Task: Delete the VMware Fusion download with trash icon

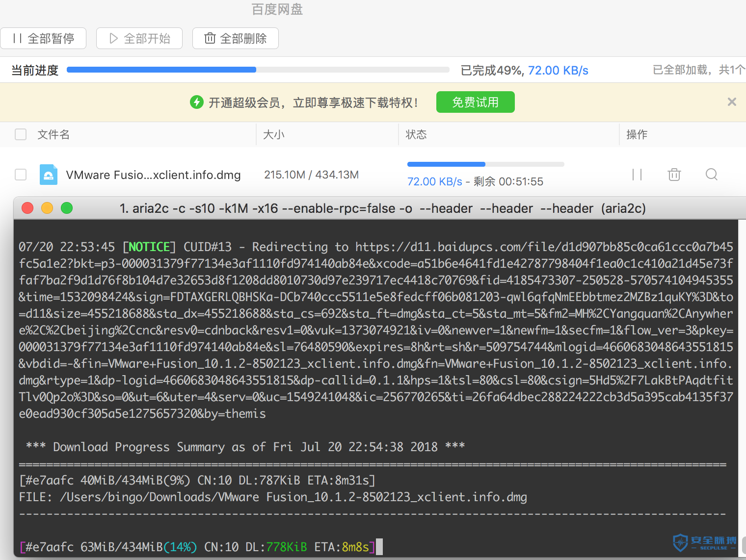Action: tap(674, 175)
